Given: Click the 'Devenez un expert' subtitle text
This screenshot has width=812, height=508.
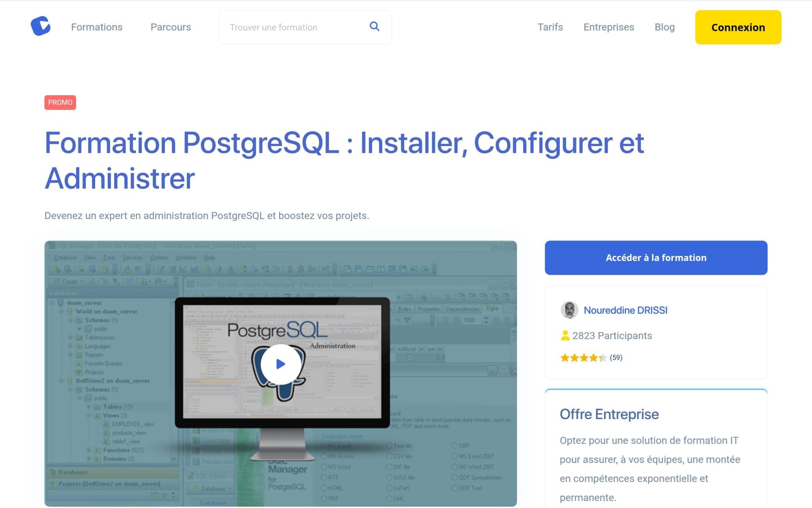Looking at the screenshot, I should click(207, 216).
